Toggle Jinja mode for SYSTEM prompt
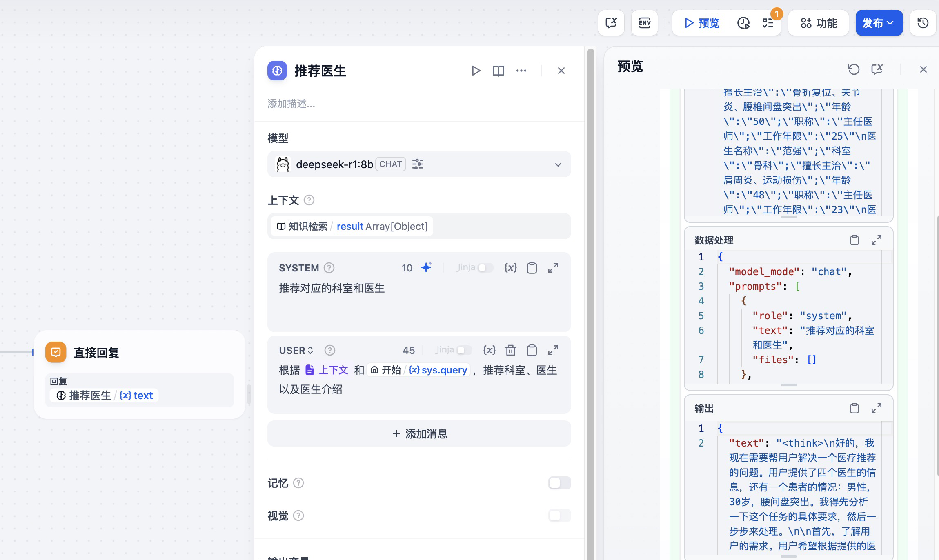Screen dimensions: 939x560 [x=485, y=268]
